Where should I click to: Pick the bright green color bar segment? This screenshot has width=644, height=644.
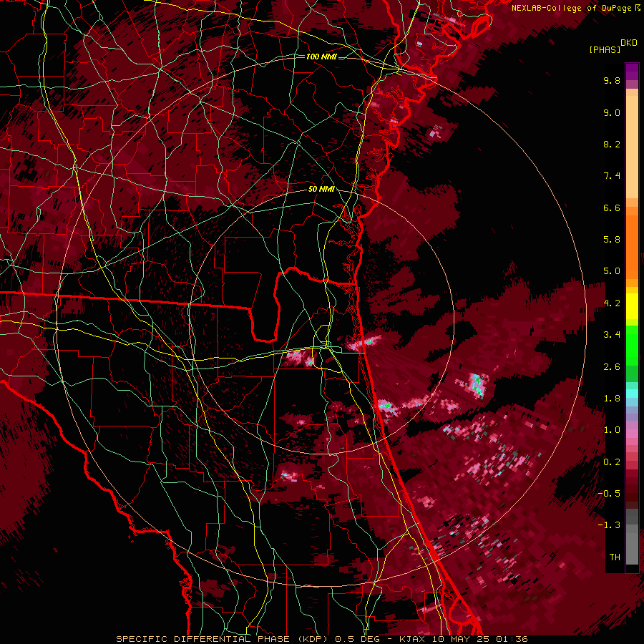(632, 345)
